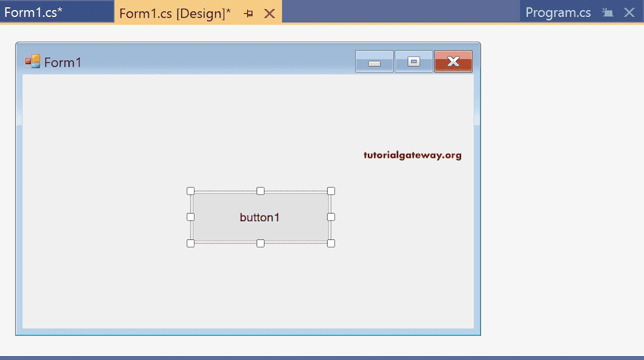Click top-middle resize handle of button1
The width and height of the screenshot is (644, 360).
click(x=260, y=191)
